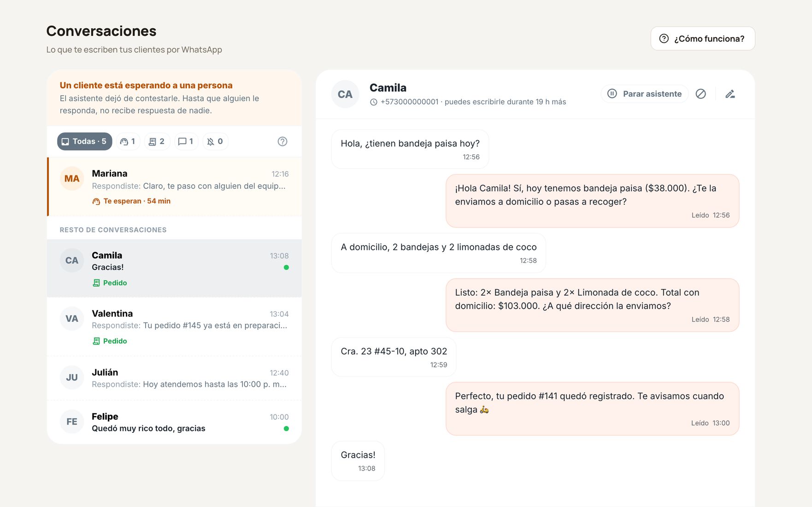
Task: Filter by muted bell tab showing 0
Action: [x=215, y=141]
